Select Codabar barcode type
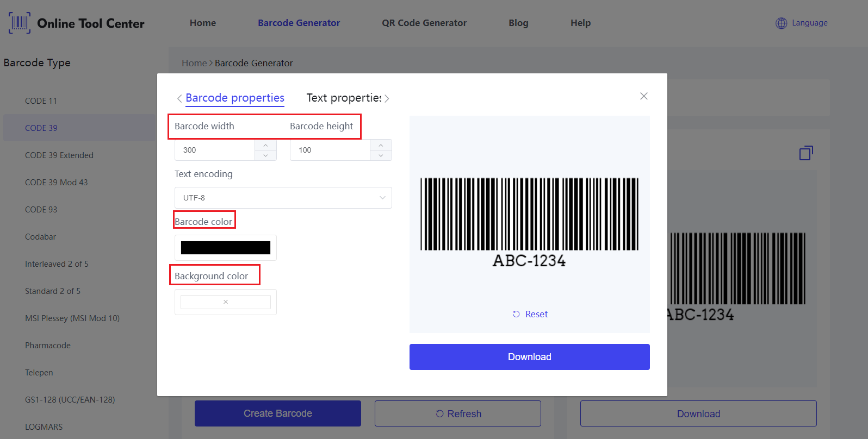Image resolution: width=868 pixels, height=439 pixels. pyautogui.click(x=40, y=237)
